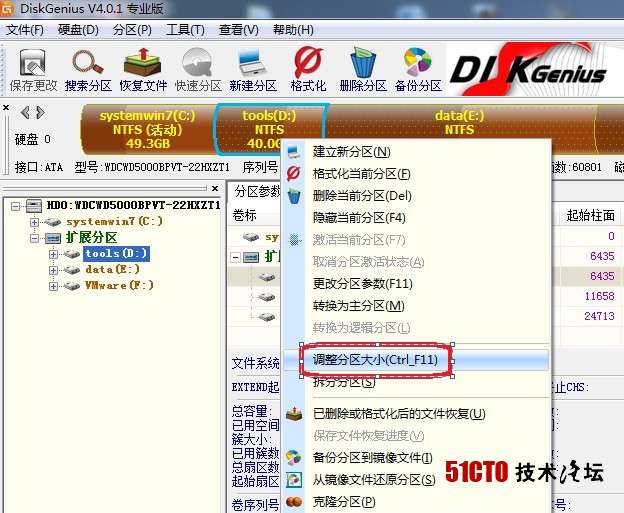Viewport: 624px width, 513px height.
Task: Choose 拆分分区(S) menu entry
Action: click(417, 383)
